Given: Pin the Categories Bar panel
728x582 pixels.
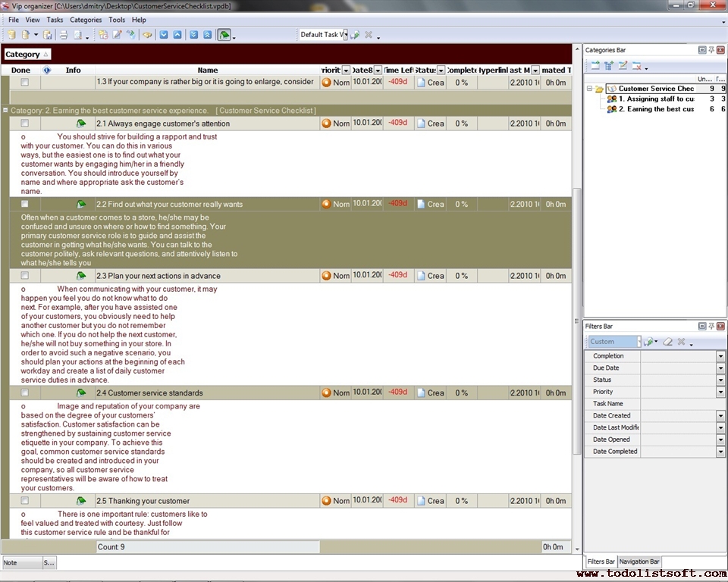Looking at the screenshot, I should click(x=711, y=50).
